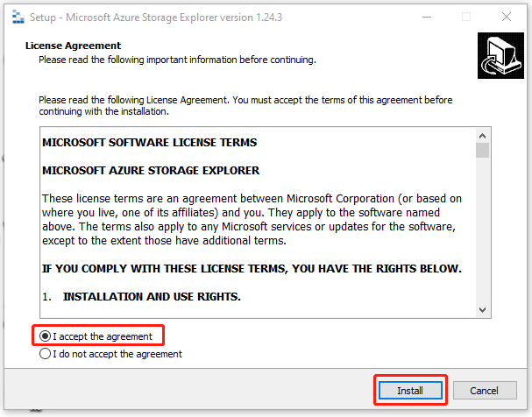Image resolution: width=532 pixels, height=417 pixels.
Task: Click 'INSTALLATION AND USE RIGHTS.' heading
Action: 152,297
